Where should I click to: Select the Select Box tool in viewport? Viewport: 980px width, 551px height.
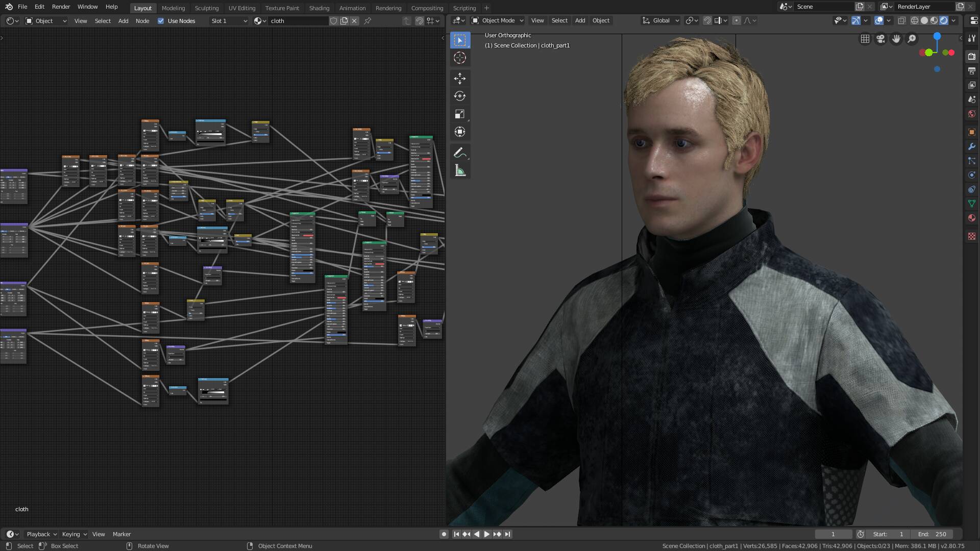coord(460,40)
